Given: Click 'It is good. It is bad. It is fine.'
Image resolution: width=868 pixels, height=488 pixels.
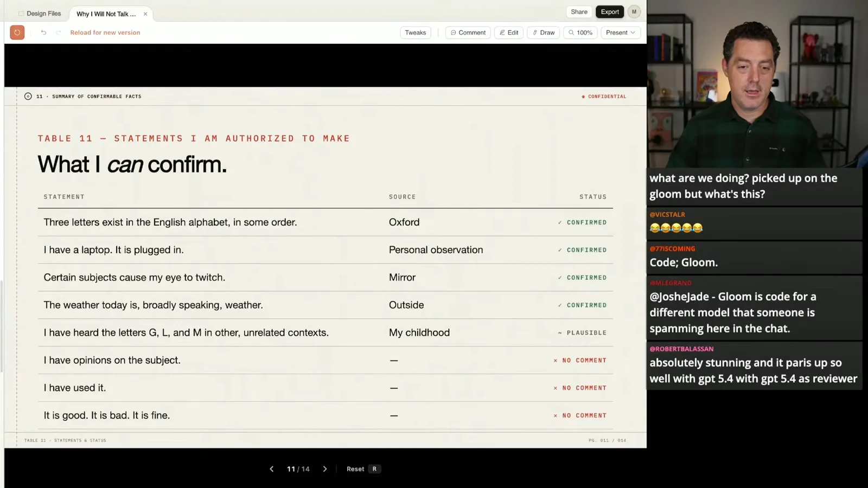Looking at the screenshot, I should (x=107, y=415).
